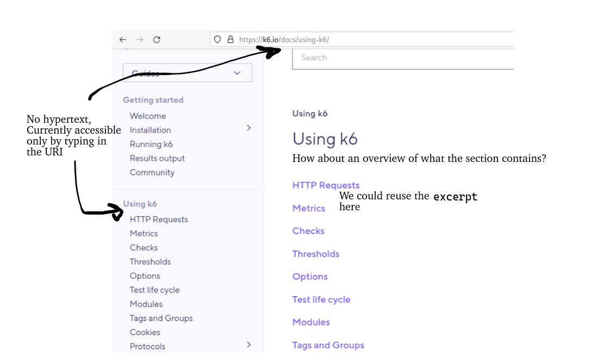Open Thresholds in the sidebar
The width and height of the screenshot is (604, 364).
150,262
